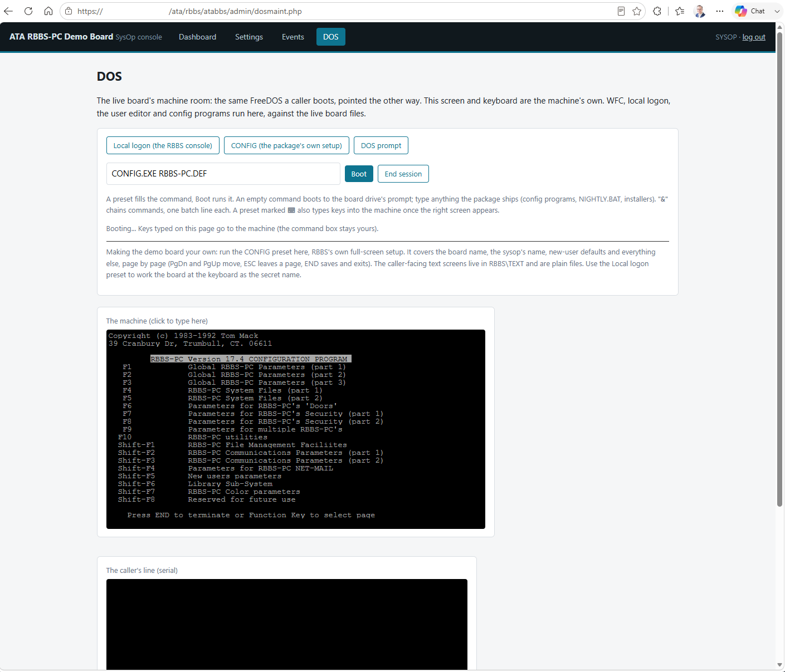Click the scrollbar down arrow
Screen dimensions: 785x672
(780, 665)
